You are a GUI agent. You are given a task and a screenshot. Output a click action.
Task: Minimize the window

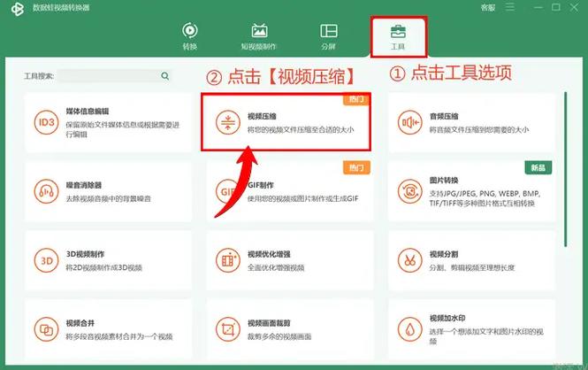[x=538, y=7]
